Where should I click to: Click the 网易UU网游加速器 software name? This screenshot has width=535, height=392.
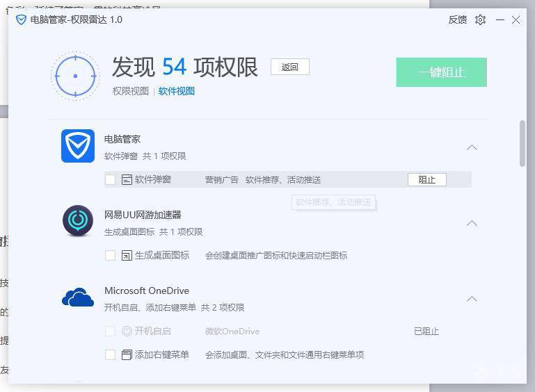point(143,215)
